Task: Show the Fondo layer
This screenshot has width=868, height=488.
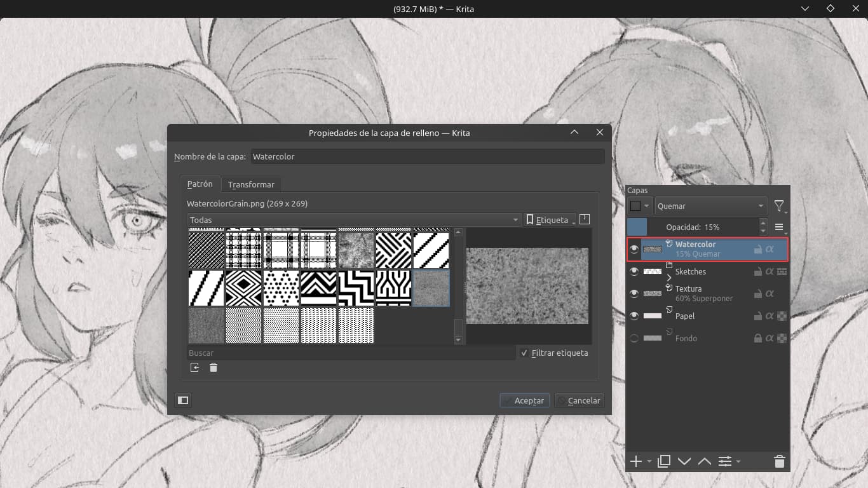Action: pos(634,338)
